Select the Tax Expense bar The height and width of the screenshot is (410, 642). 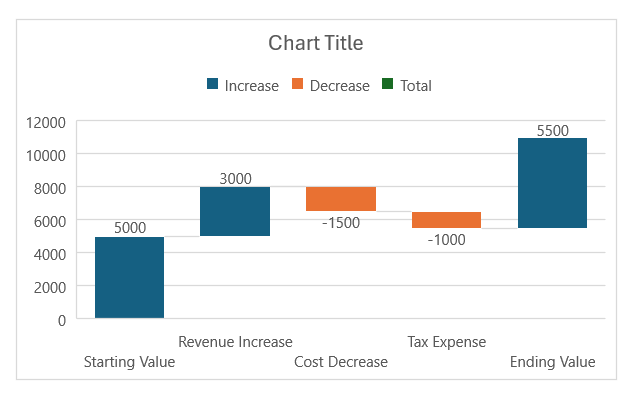[446, 220]
